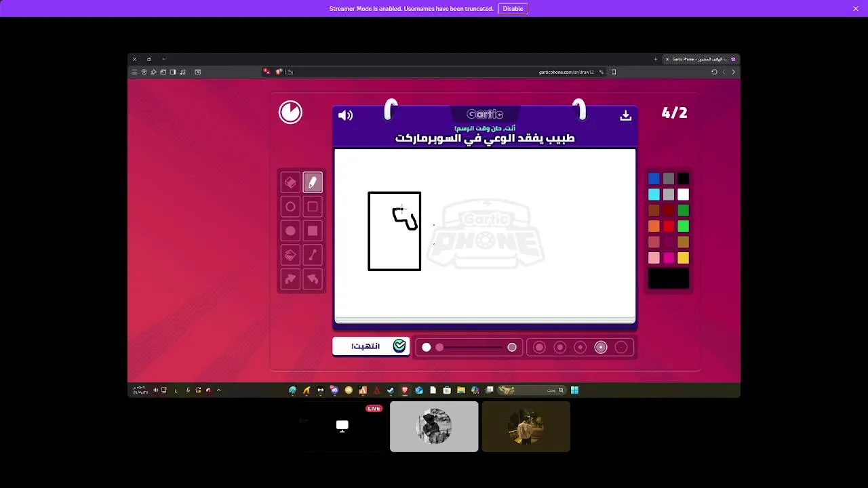Pick the magenta color swatch
This screenshot has height=488, width=868.
[669, 258]
